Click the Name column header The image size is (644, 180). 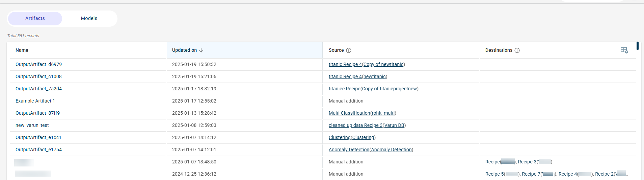pos(22,50)
